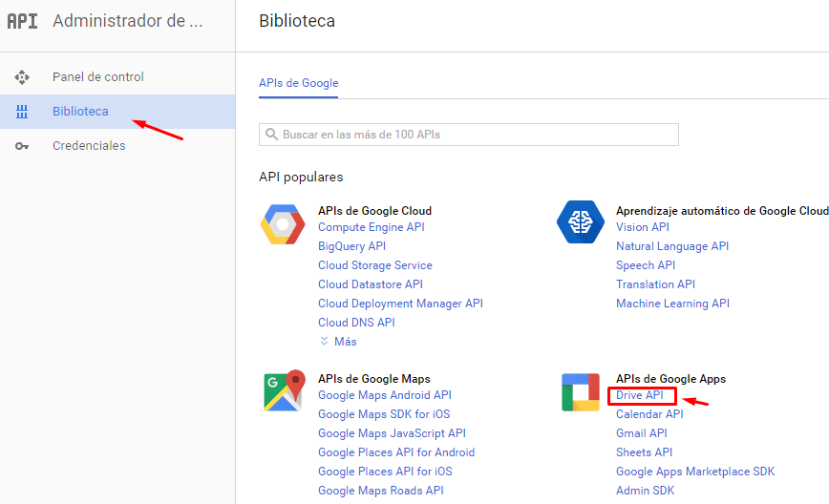Click the Credenciales key icon
Image resolution: width=829 pixels, height=504 pixels.
(22, 146)
